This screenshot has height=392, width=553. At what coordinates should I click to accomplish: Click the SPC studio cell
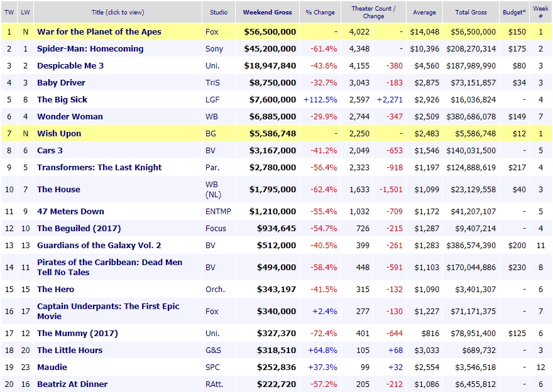point(212,367)
